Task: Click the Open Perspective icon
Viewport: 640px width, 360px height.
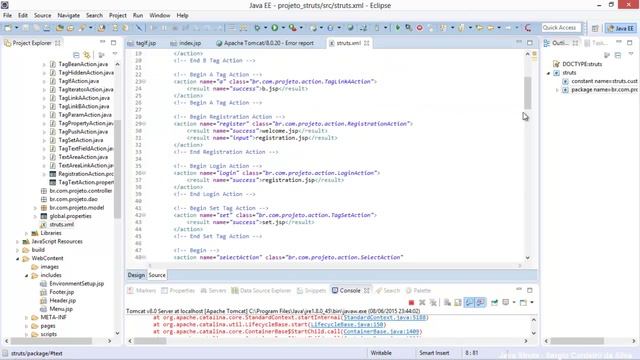Action: (595, 28)
